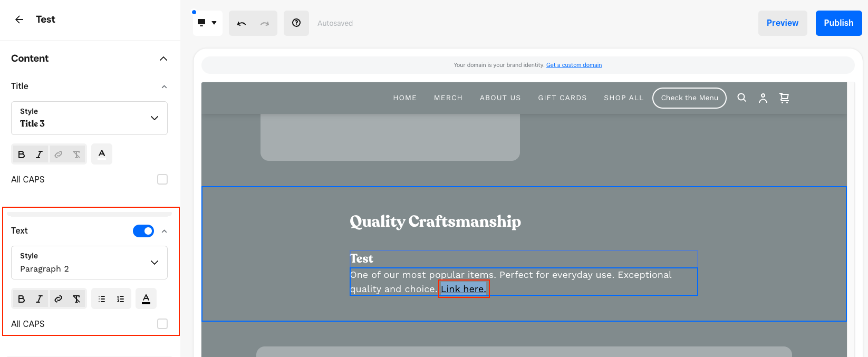The width and height of the screenshot is (868, 357).
Task: Turn off the Text toggle switch
Action: [143, 231]
